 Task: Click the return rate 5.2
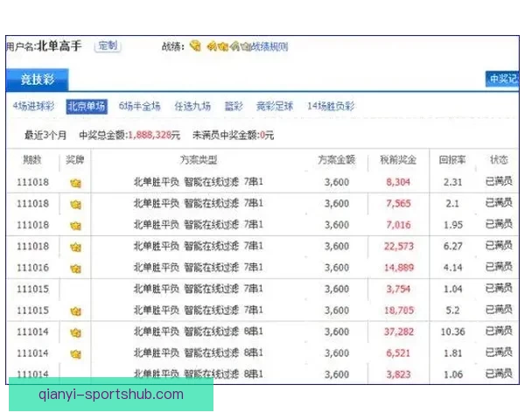pyautogui.click(x=452, y=311)
